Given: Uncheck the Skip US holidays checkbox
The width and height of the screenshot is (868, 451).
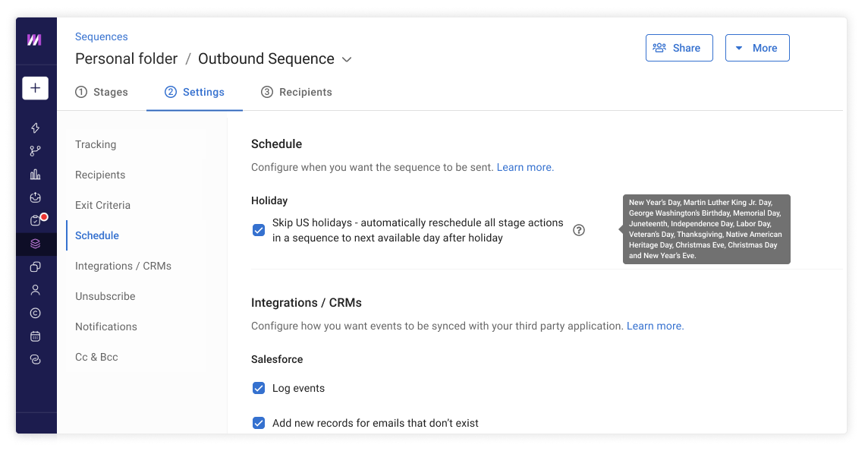Looking at the screenshot, I should click(x=259, y=230).
